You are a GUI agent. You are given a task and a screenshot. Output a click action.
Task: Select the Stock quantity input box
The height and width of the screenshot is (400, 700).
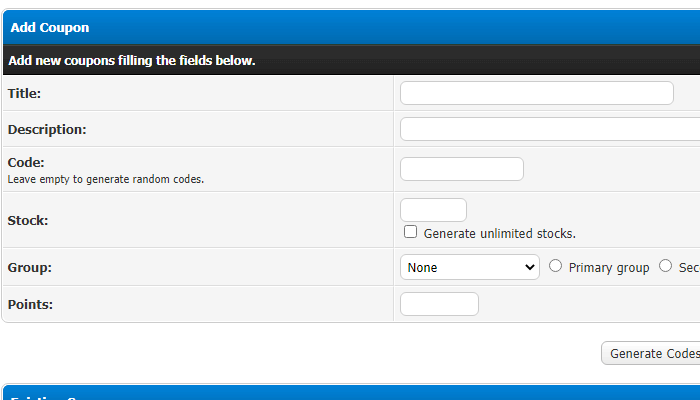[x=433, y=210]
